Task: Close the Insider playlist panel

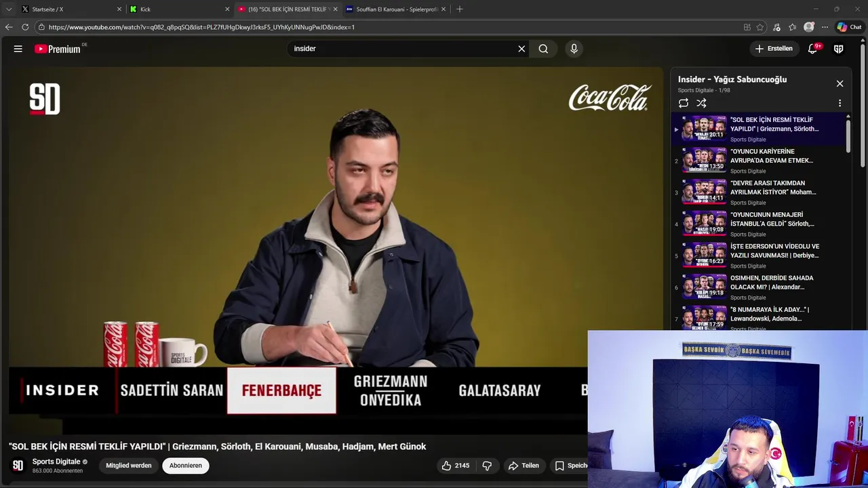Action: [840, 83]
